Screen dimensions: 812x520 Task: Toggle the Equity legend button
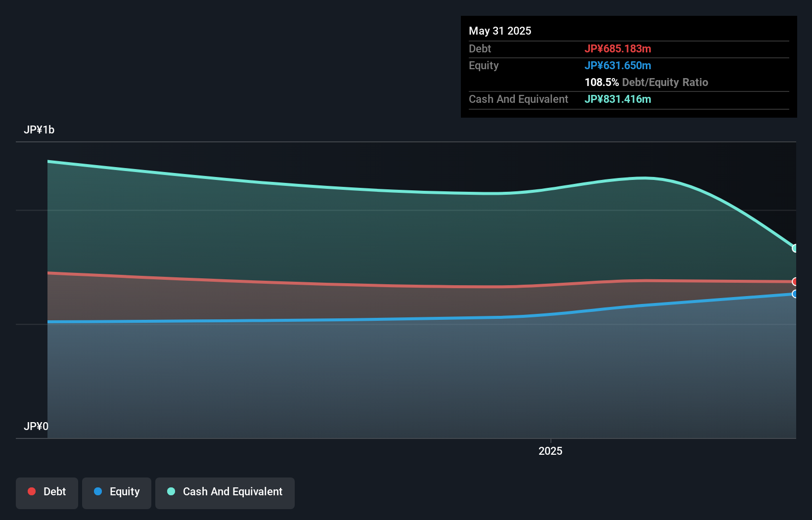tap(117, 493)
